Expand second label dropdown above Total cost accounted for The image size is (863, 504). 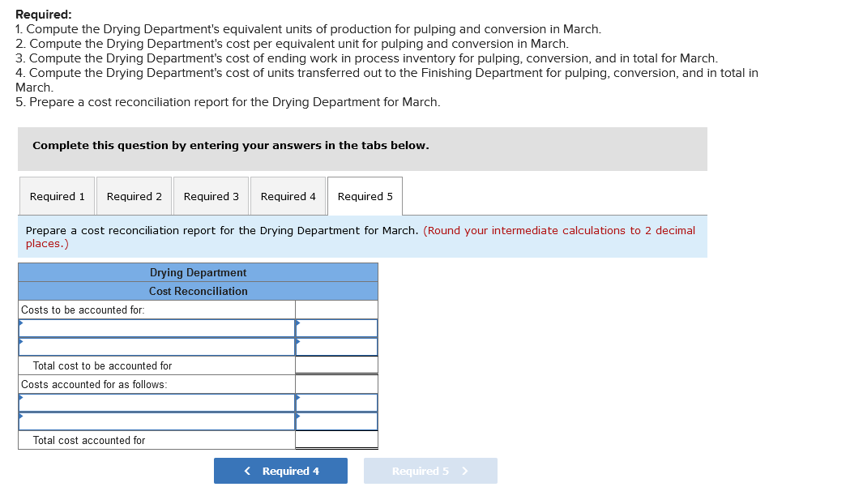click(157, 421)
